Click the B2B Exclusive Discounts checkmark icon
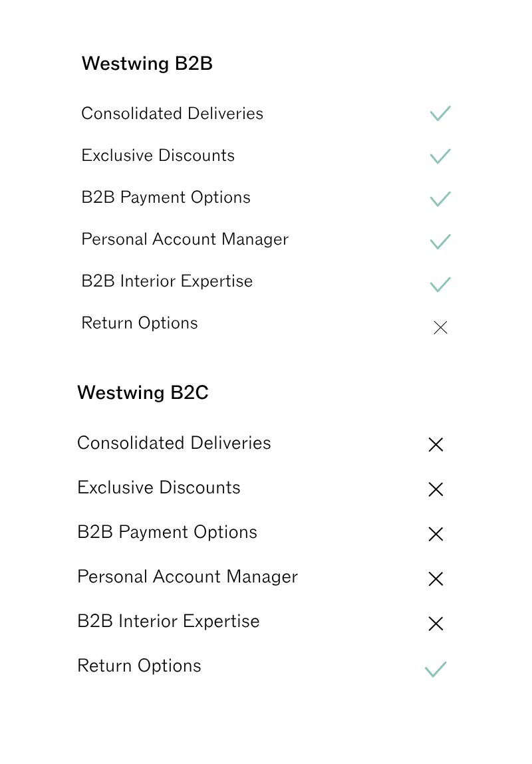The width and height of the screenshot is (532, 764). pyautogui.click(x=440, y=156)
